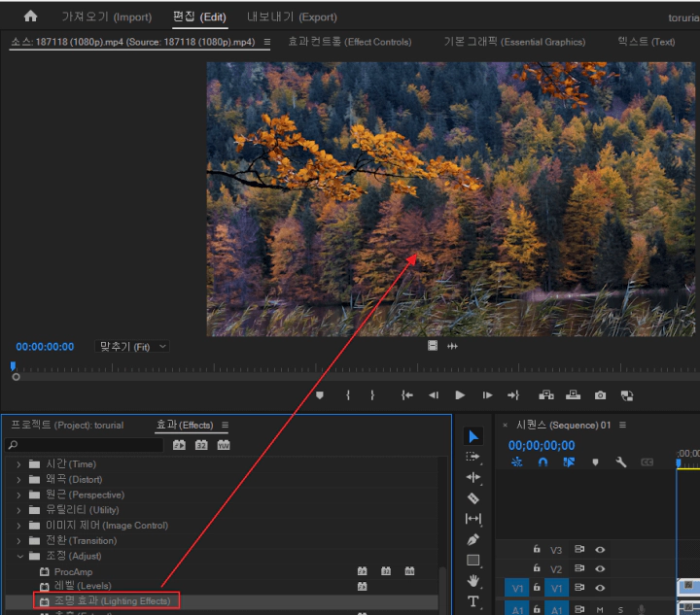The width and height of the screenshot is (700, 615).
Task: Expand the Time effects folder
Action: (18, 464)
